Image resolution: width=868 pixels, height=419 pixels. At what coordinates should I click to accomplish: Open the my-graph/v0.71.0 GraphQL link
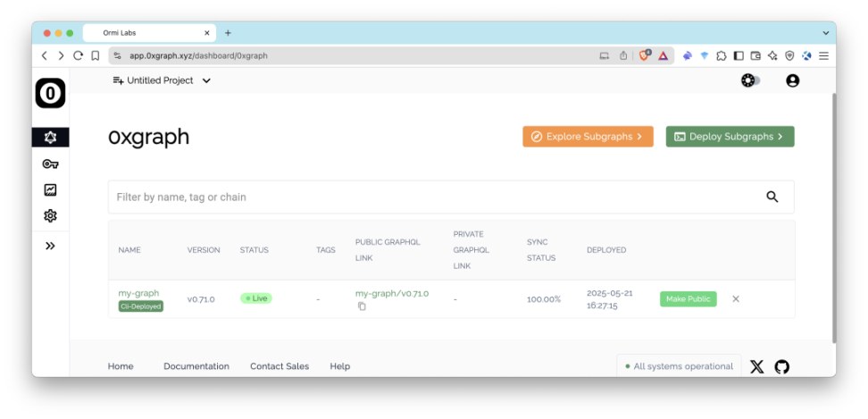click(x=392, y=293)
